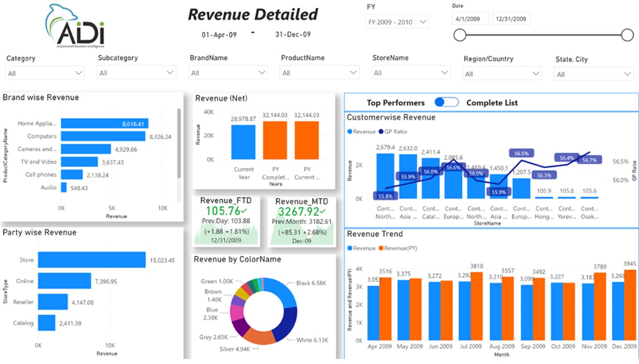This screenshot has height=364, width=639.
Task: Open the Category slicer dropdown
Action: [79, 72]
